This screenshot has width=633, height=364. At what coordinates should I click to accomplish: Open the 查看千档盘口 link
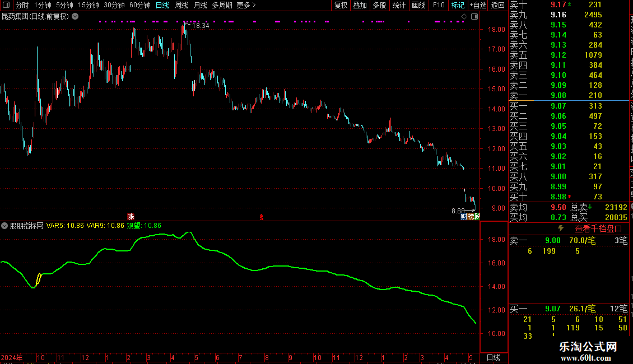(598, 229)
